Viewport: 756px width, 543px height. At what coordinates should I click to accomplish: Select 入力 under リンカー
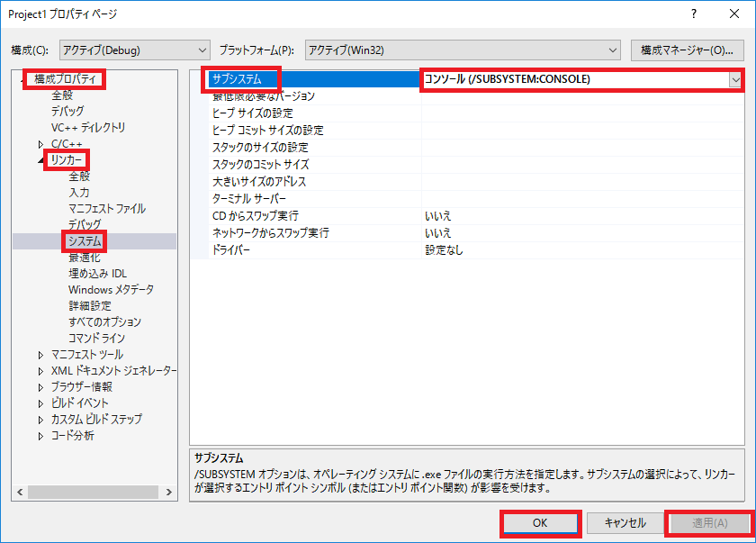[x=79, y=193]
